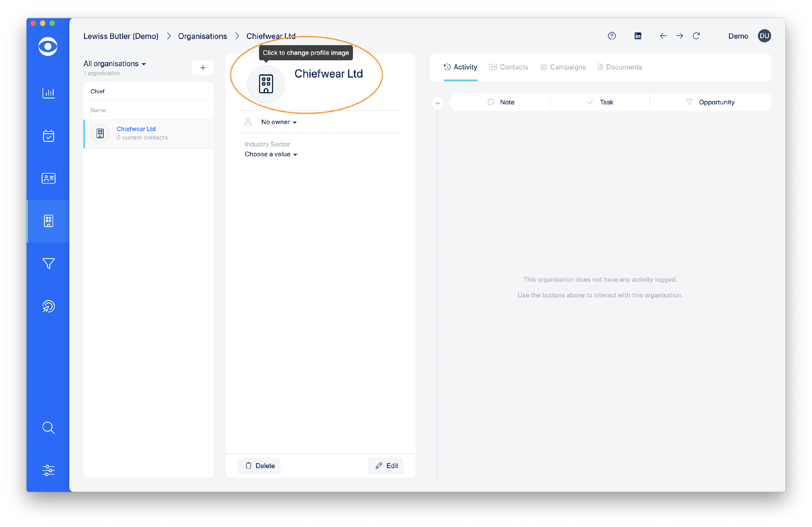Open the dashboard chart icon in sidebar
This screenshot has height=527, width=812.
click(48, 93)
